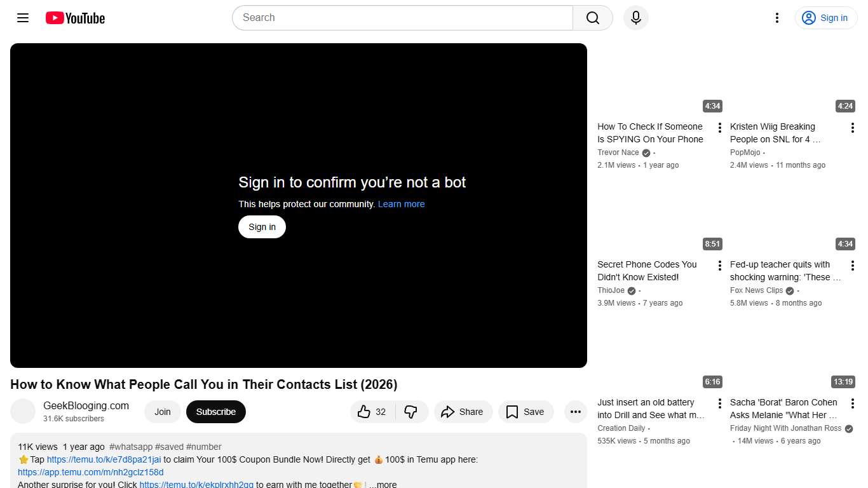Start a voice search with the microphone
The width and height of the screenshot is (868, 488).
[635, 18]
